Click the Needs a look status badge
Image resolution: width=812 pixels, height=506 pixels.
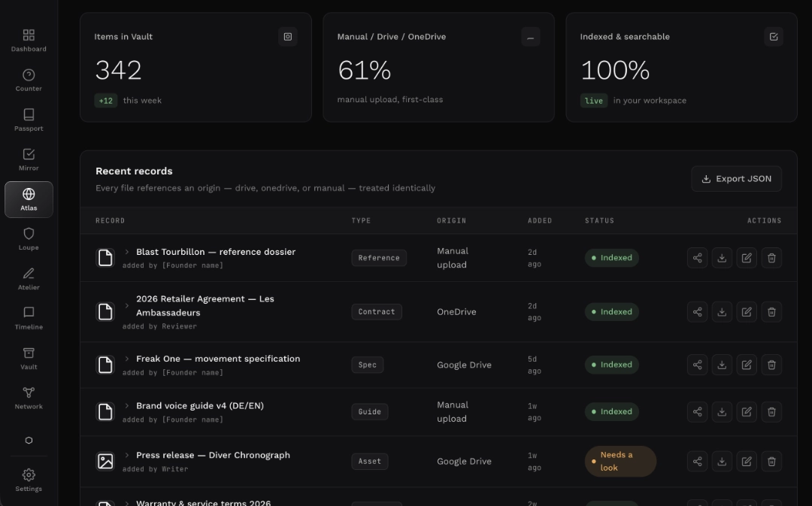click(620, 461)
